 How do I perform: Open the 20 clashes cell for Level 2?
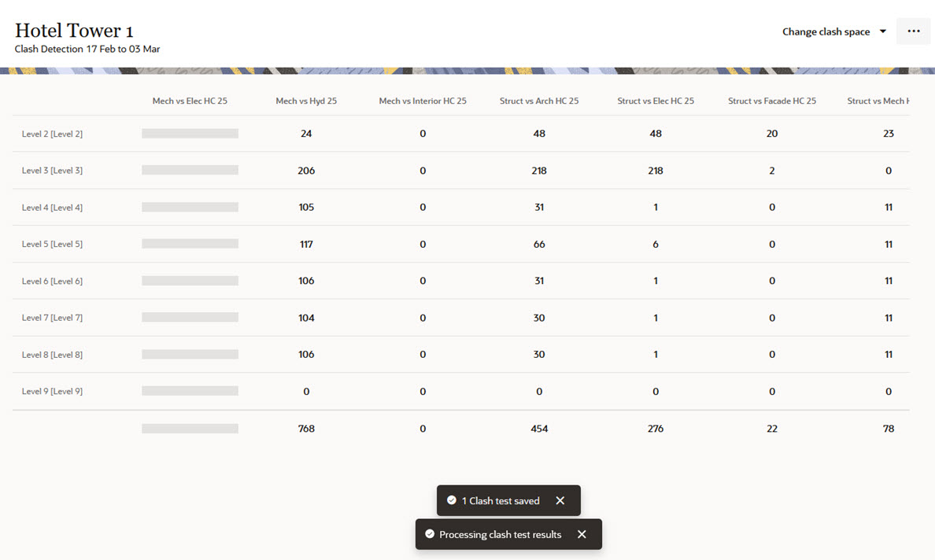[x=772, y=134]
